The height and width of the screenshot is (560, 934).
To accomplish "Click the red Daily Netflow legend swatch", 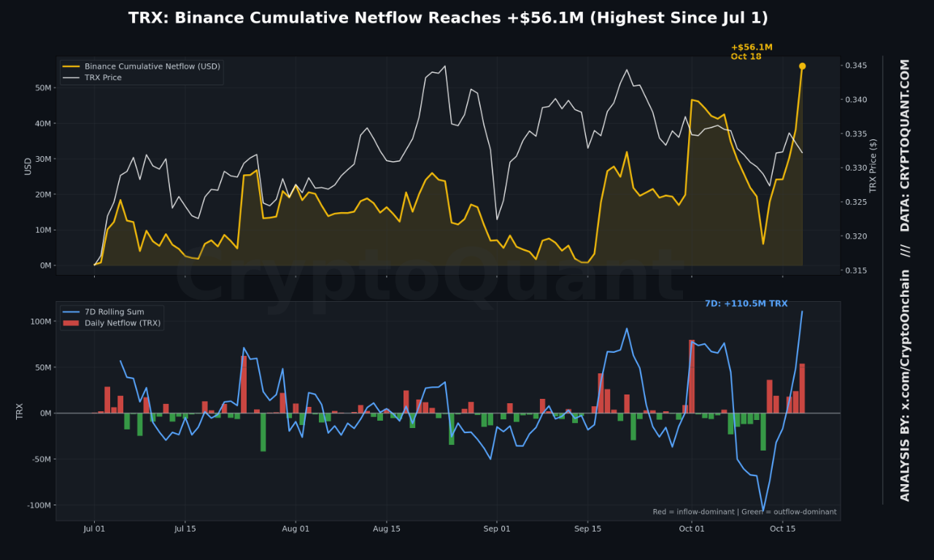I will [72, 323].
